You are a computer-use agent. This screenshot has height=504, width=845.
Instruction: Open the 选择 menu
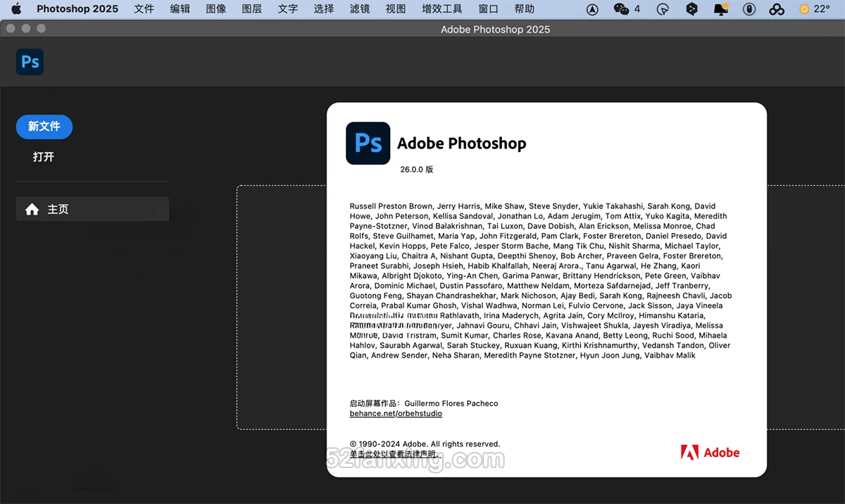(324, 9)
